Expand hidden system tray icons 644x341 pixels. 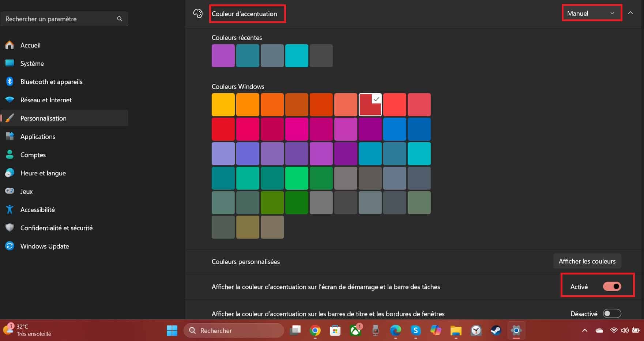coord(584,330)
